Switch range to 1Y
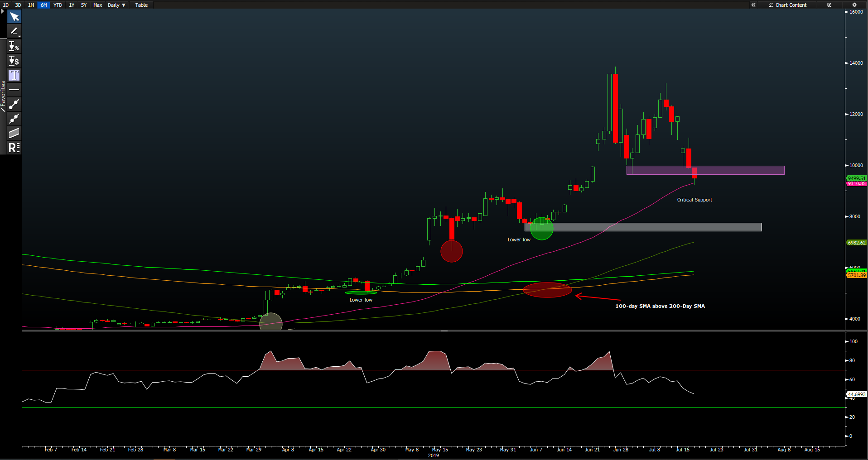Image resolution: width=868 pixels, height=460 pixels. click(x=72, y=5)
